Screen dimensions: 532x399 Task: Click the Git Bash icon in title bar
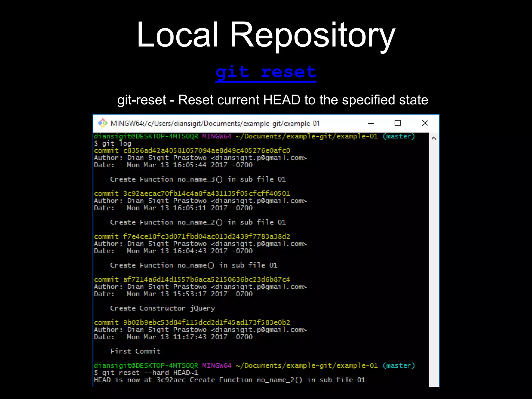103,123
